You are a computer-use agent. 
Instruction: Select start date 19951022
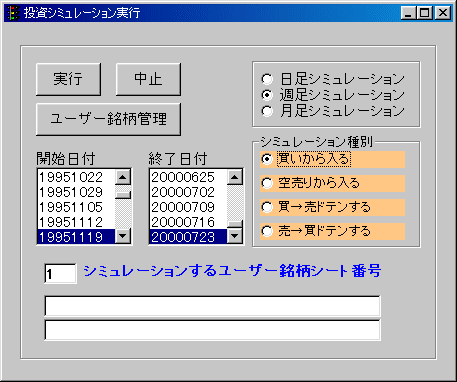76,177
